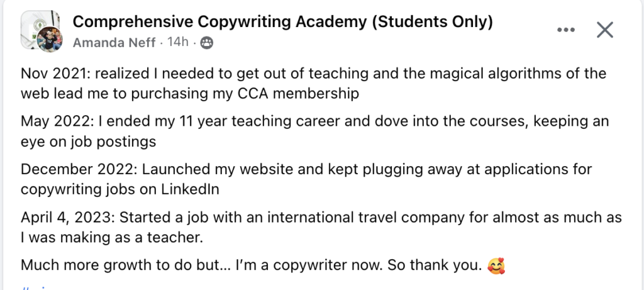
Task: Open Amanda Neff's profile name link
Action: [x=114, y=42]
